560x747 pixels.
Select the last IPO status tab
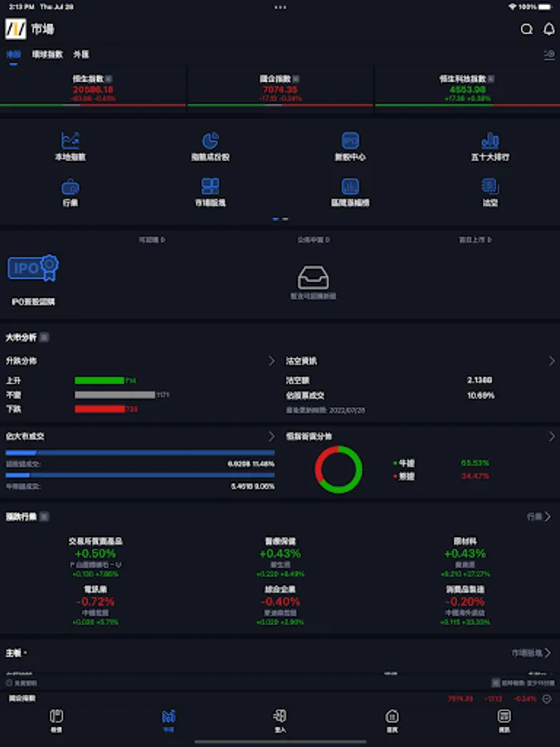pyautogui.click(x=475, y=240)
